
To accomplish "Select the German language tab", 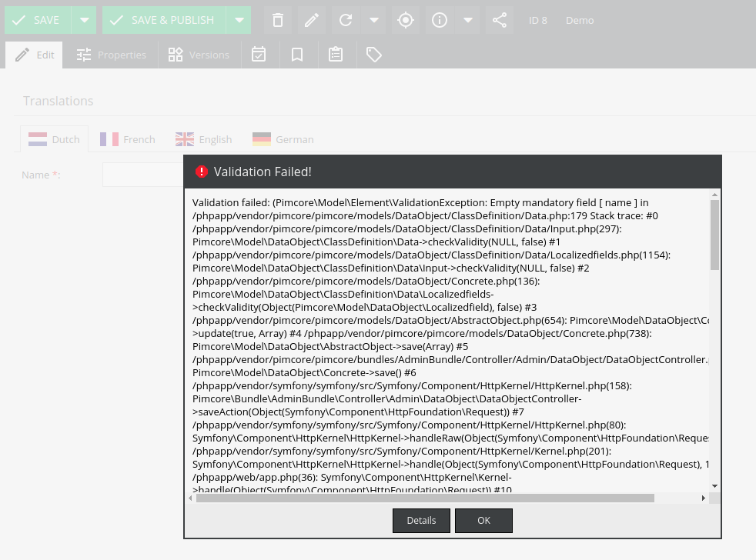I will (283, 139).
